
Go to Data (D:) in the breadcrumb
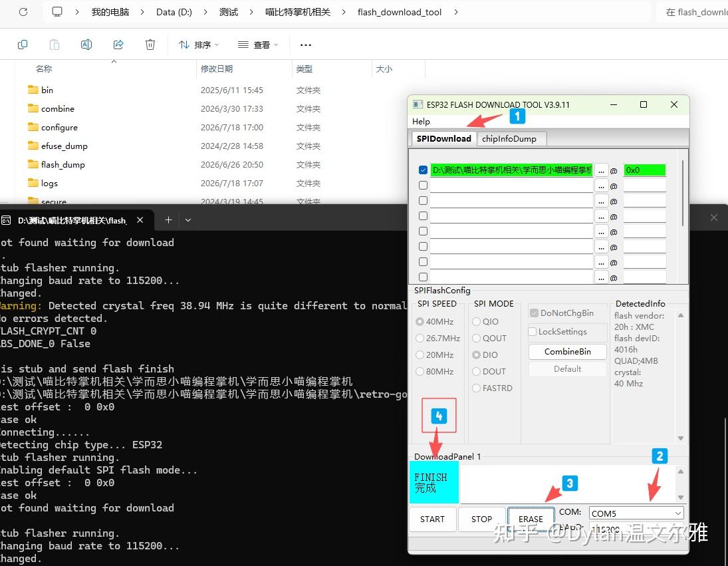click(174, 12)
